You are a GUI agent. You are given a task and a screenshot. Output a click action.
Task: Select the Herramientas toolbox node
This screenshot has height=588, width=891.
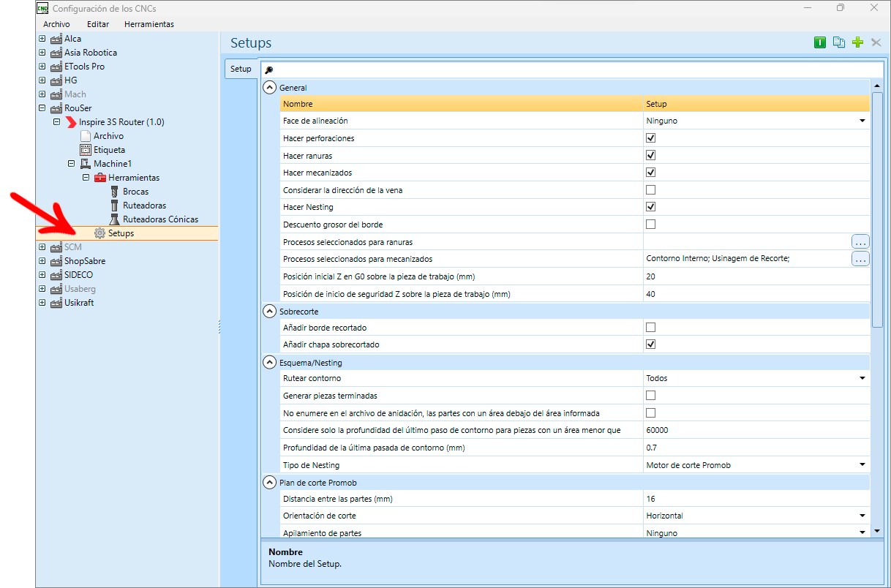134,178
